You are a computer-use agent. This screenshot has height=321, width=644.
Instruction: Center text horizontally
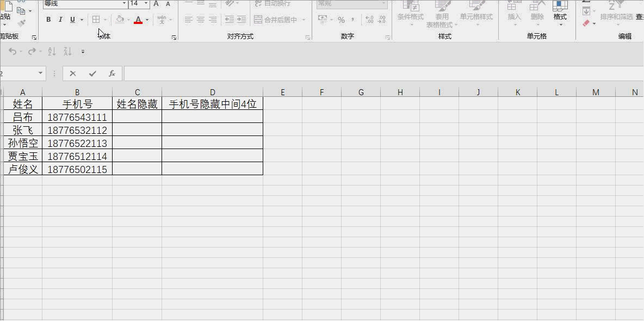[x=200, y=20]
